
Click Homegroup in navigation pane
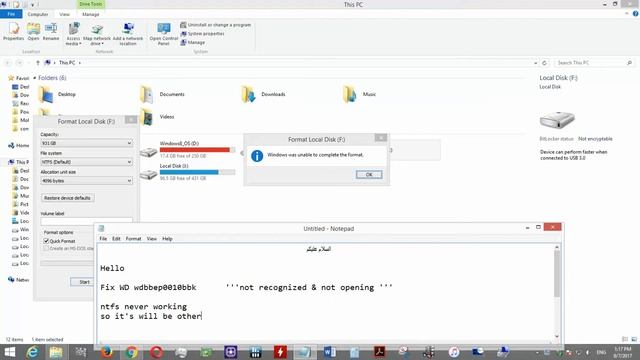[19, 145]
